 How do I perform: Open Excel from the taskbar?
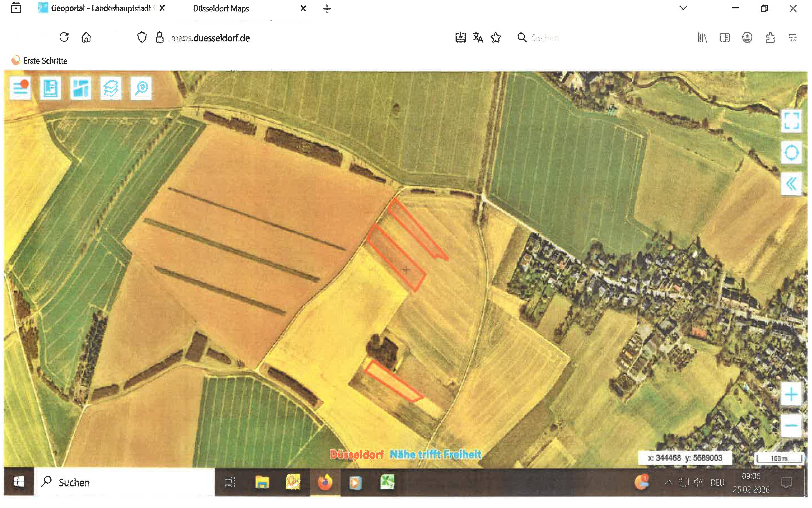[x=387, y=482]
